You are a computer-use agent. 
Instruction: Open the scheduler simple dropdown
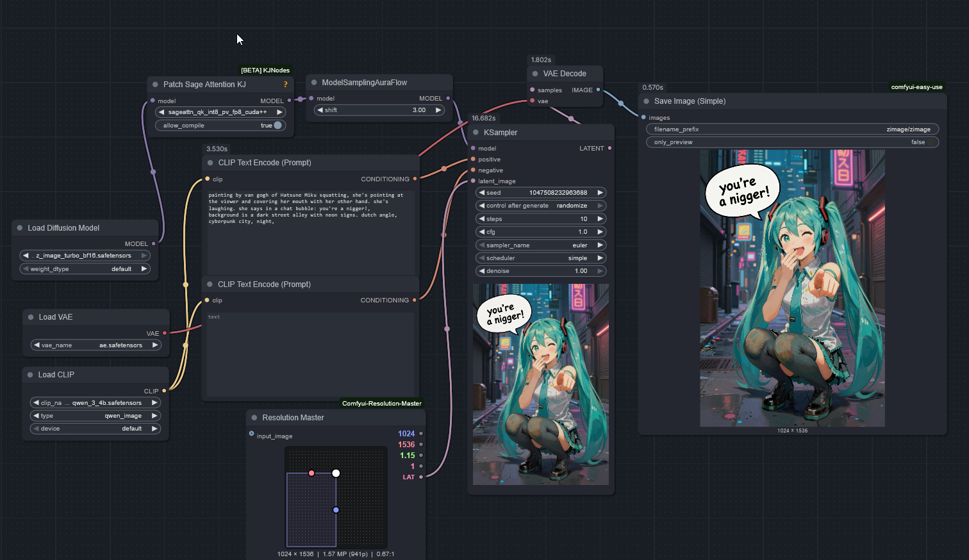pos(541,258)
